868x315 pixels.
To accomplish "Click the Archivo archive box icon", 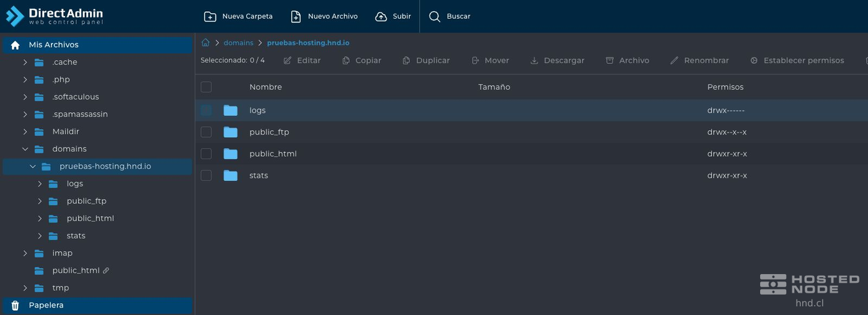I will (x=610, y=61).
